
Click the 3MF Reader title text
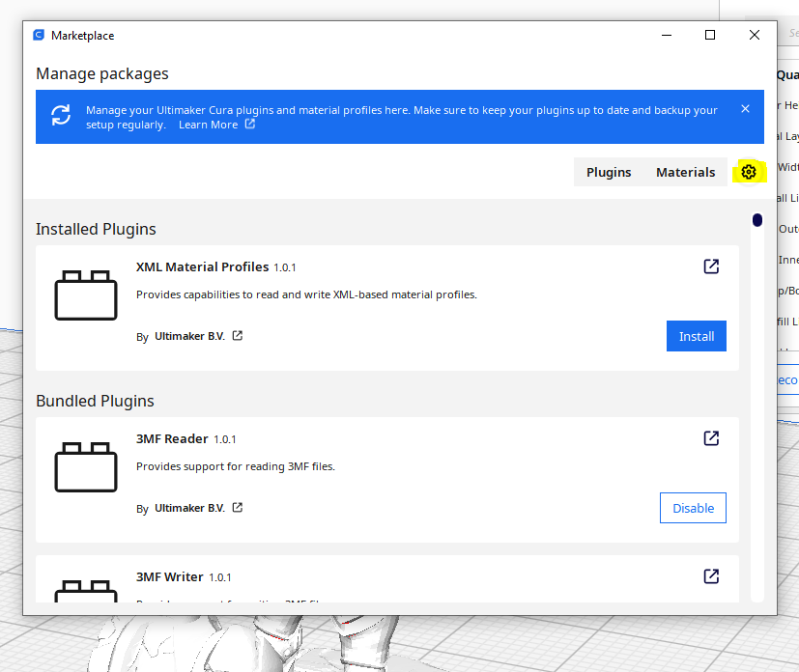[172, 439]
